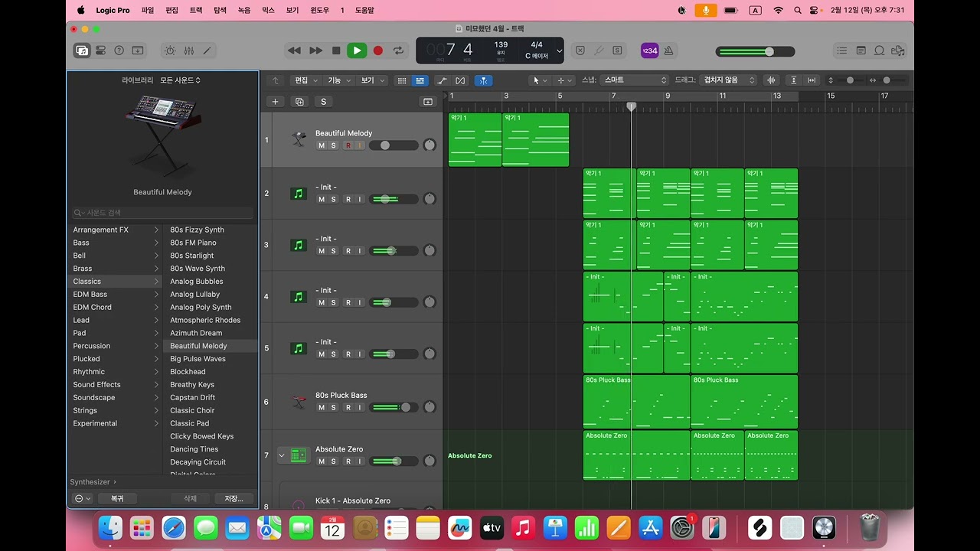Open the Editors pencil button
Viewport: 980px width, 551px height.
click(x=207, y=51)
